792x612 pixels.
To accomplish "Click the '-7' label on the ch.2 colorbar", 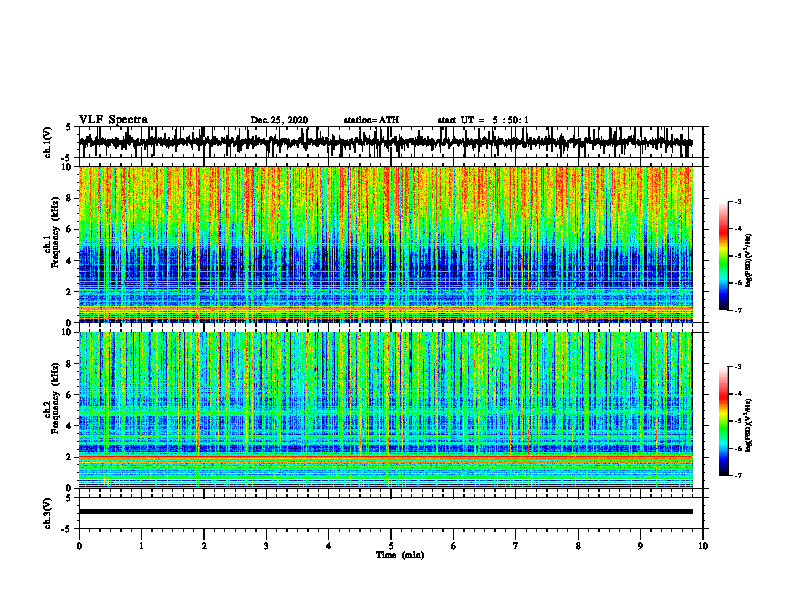I will pyautogui.click(x=738, y=475).
